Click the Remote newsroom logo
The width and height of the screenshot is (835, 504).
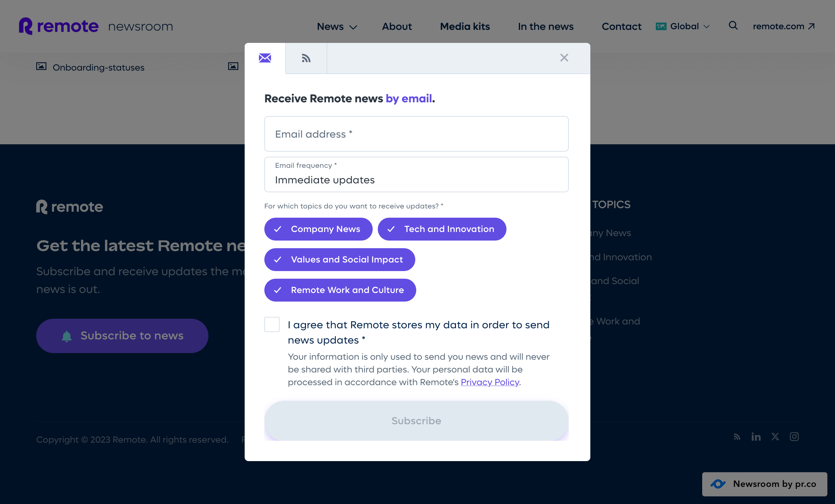pos(97,26)
